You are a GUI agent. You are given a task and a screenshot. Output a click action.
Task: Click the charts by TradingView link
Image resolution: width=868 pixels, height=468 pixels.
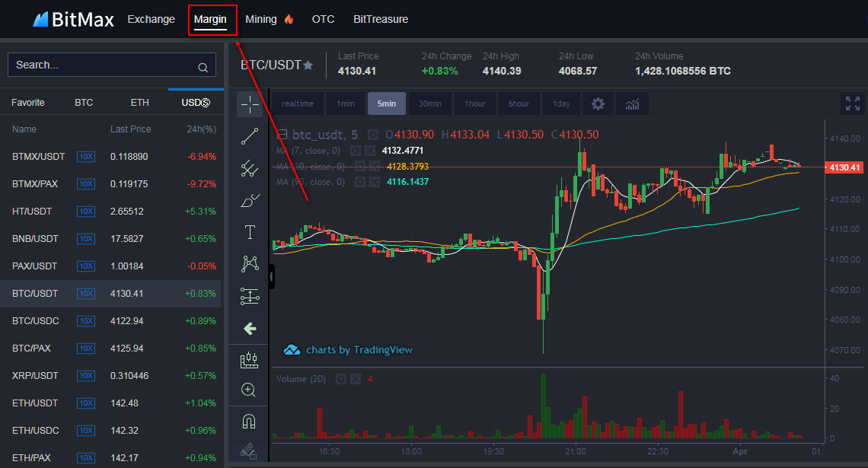coord(348,349)
